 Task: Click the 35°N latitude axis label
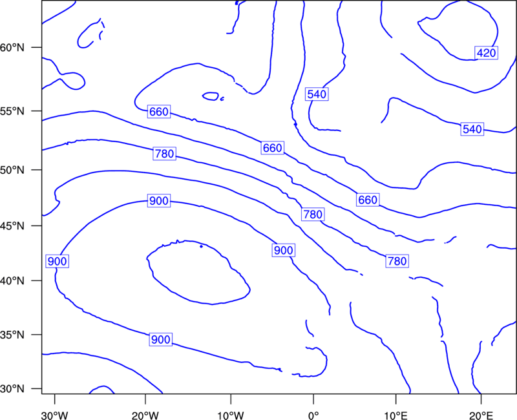click(12, 335)
